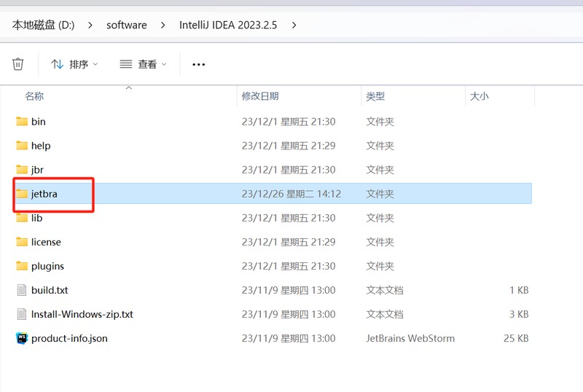Click the jetbra folder icon
The width and height of the screenshot is (583, 392).
22,194
